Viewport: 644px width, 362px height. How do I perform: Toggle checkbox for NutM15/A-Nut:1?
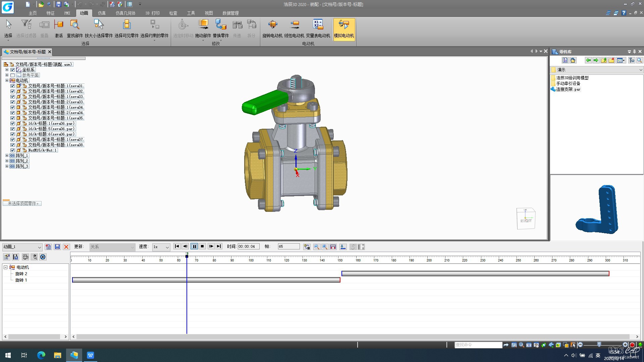tap(12, 150)
